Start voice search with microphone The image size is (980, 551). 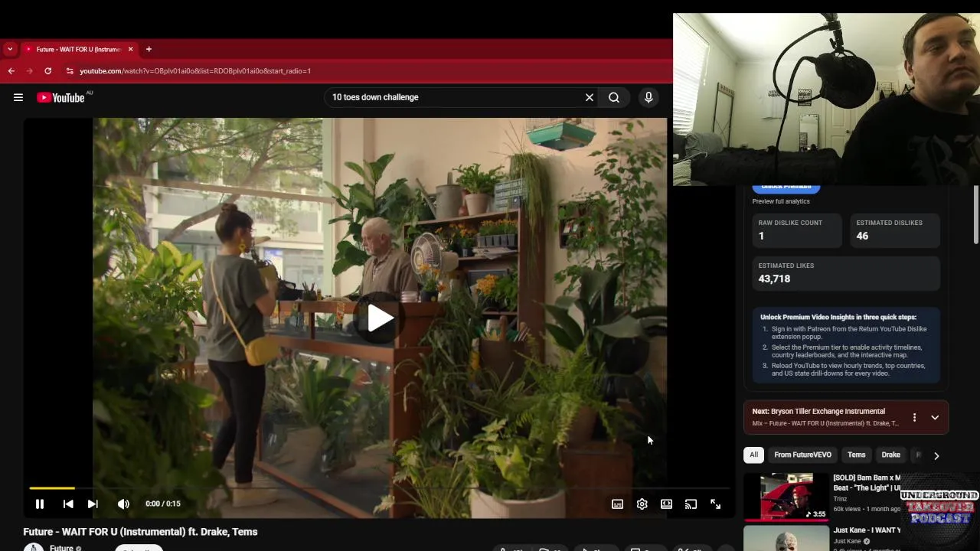pyautogui.click(x=648, y=97)
